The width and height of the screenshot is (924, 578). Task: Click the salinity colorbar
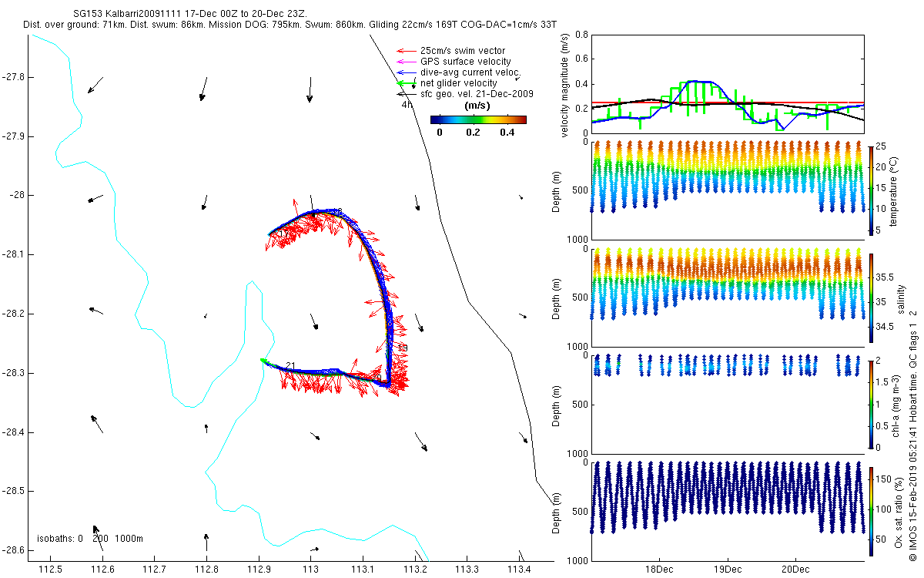[x=872, y=297]
